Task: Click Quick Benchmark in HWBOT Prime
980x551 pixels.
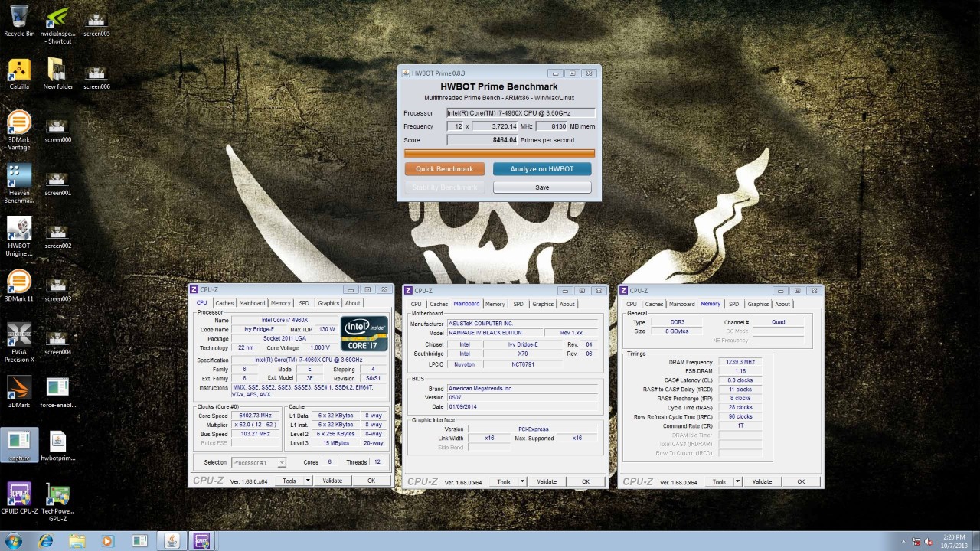Action: tap(445, 169)
